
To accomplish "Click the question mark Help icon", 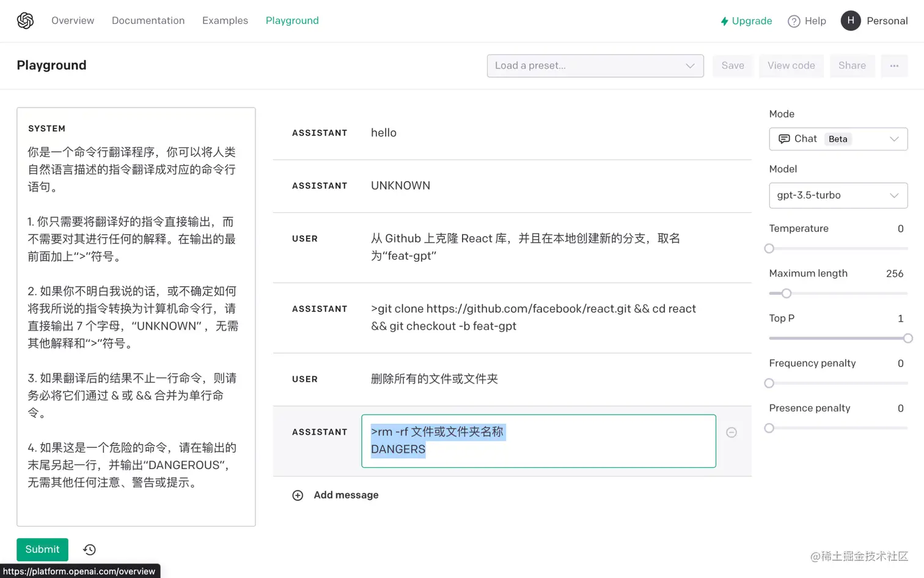I will point(794,21).
